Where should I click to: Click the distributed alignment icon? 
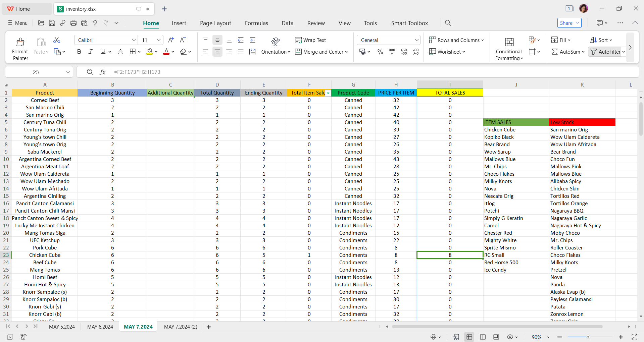point(253,52)
